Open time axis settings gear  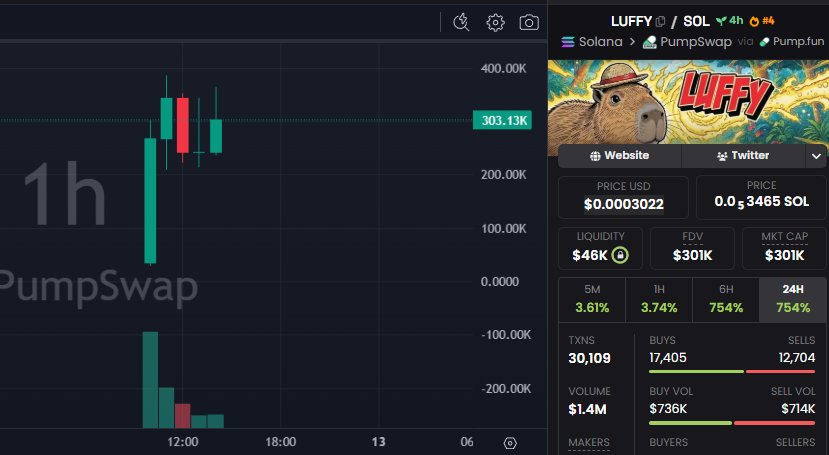510,443
